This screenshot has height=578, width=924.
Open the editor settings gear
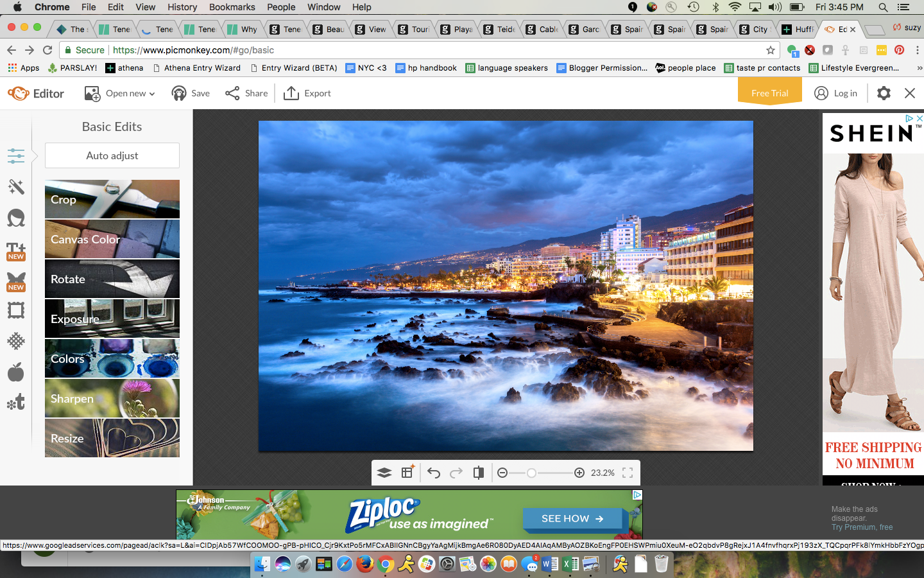point(884,93)
